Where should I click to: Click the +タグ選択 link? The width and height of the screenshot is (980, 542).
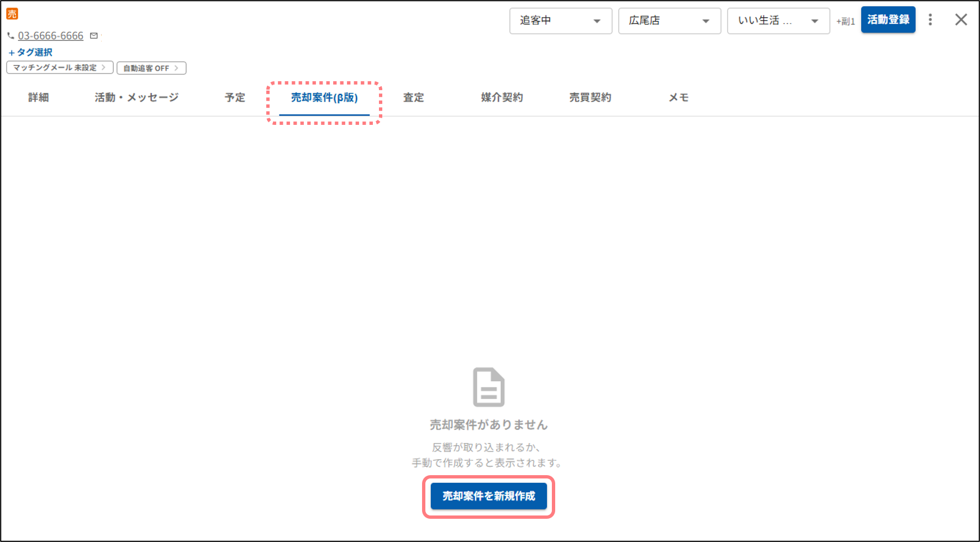(30, 52)
